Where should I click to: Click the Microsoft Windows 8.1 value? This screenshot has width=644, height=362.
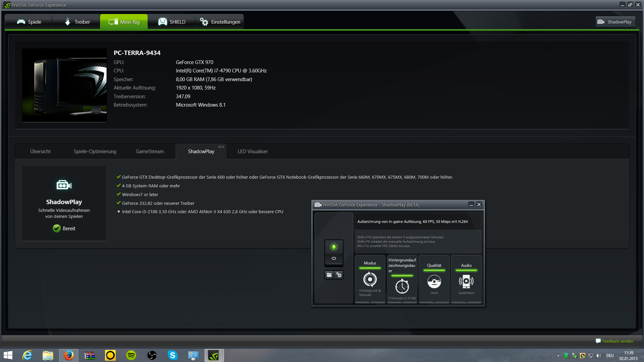point(201,105)
